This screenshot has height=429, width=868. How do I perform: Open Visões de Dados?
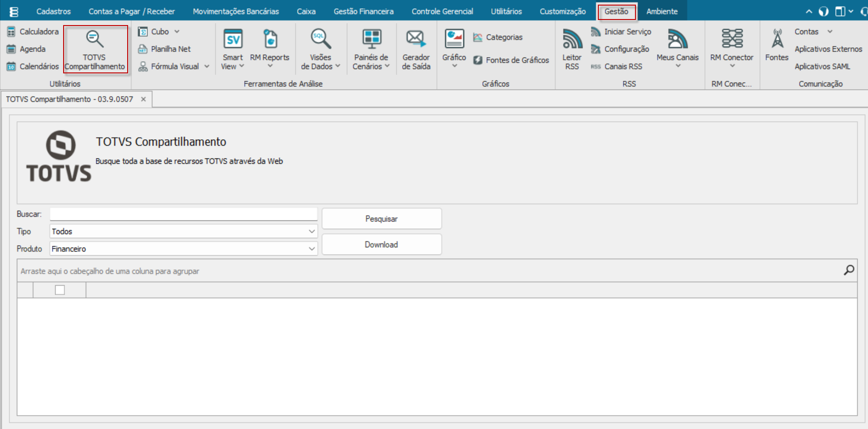click(320, 49)
